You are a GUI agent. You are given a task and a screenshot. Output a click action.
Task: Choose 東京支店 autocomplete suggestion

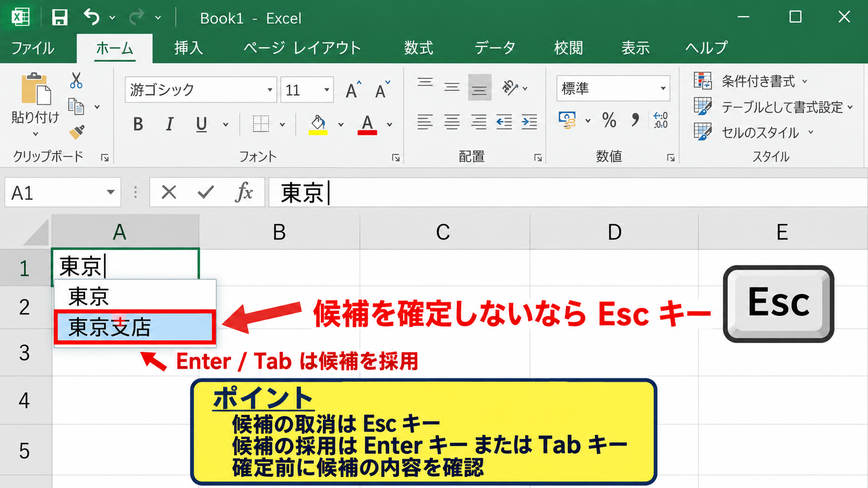pyautogui.click(x=135, y=327)
